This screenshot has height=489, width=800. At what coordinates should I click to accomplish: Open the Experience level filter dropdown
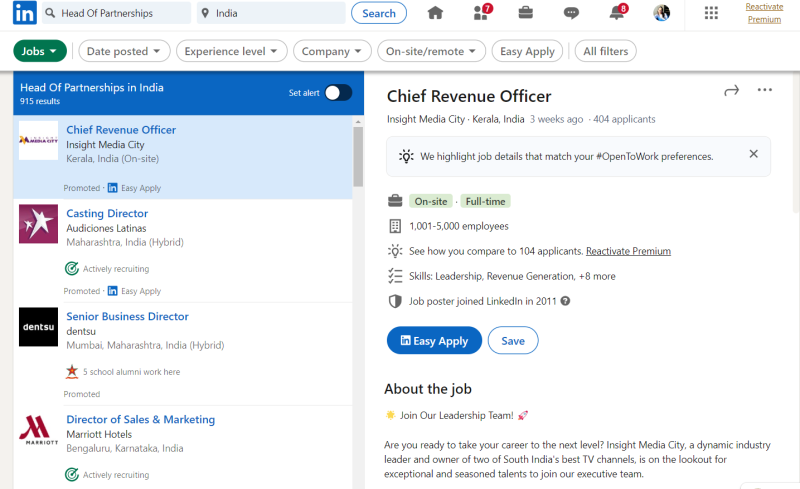coord(232,51)
